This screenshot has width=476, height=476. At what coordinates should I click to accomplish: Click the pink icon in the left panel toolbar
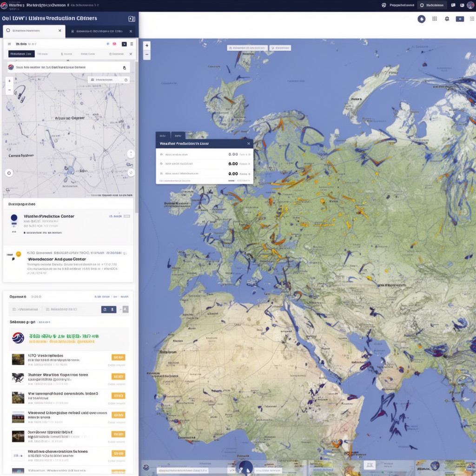point(114,44)
